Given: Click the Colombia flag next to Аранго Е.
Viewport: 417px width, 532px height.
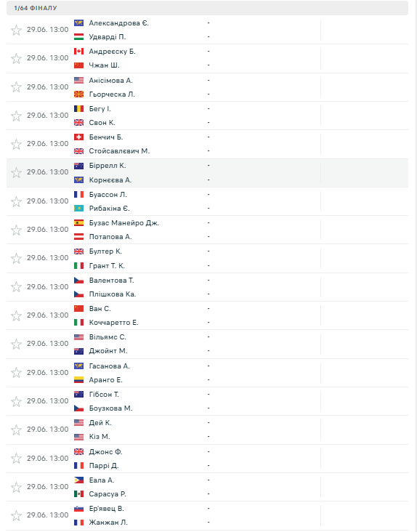Looking at the screenshot, I should [x=78, y=380].
